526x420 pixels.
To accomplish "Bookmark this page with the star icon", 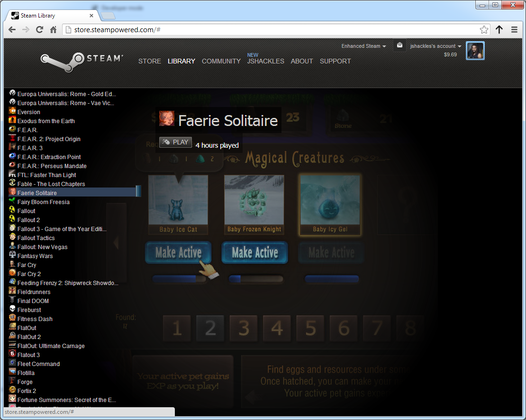I will click(x=484, y=30).
